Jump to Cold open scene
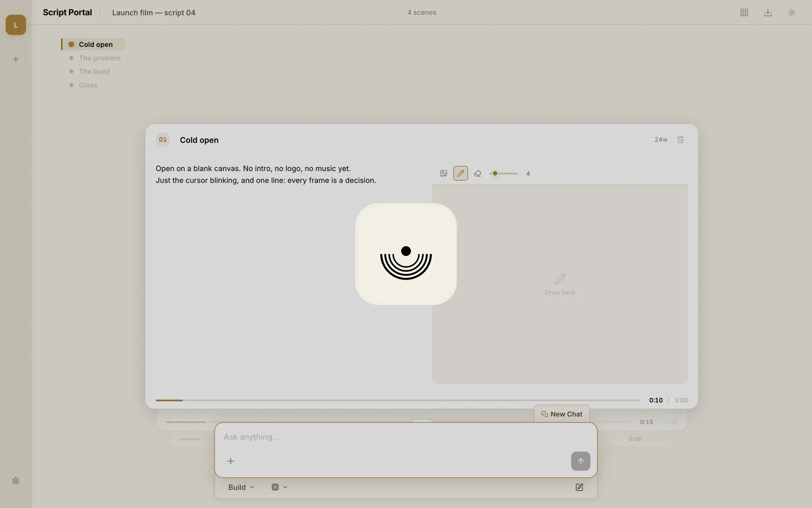The height and width of the screenshot is (508, 812). (x=93, y=44)
